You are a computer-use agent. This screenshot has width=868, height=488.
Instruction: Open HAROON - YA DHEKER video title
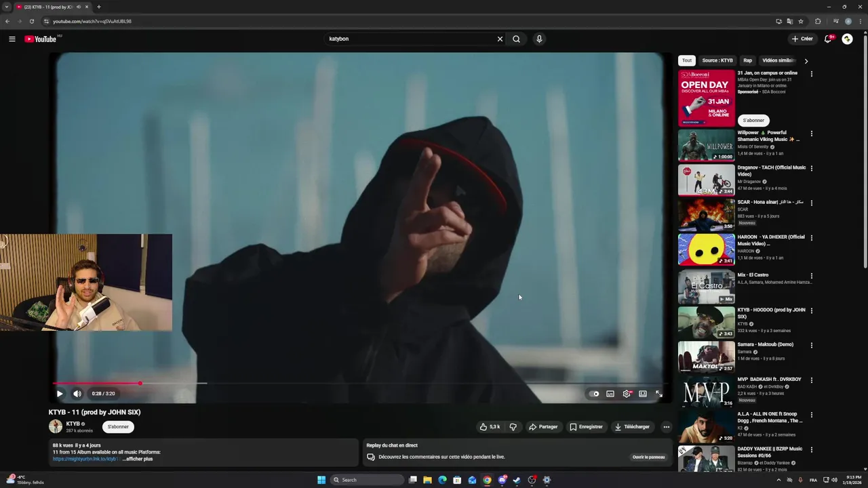[771, 240]
